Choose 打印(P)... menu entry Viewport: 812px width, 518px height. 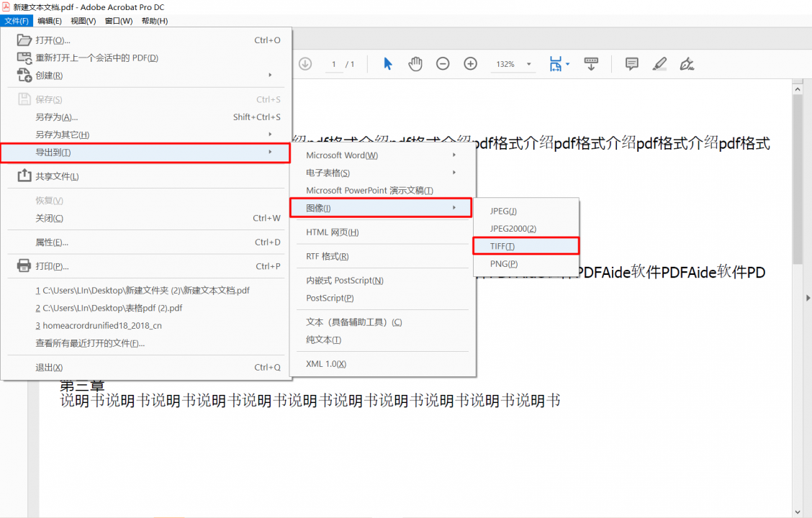[x=147, y=266]
